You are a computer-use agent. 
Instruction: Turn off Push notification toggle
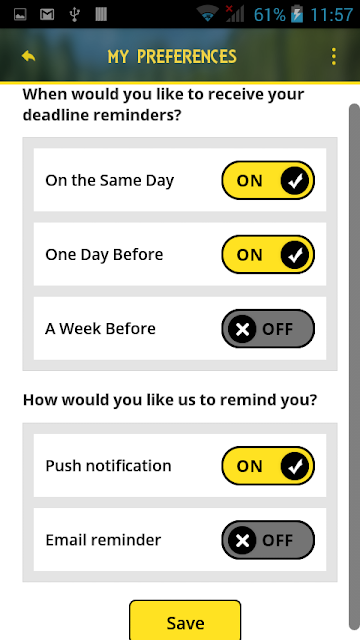point(268,466)
